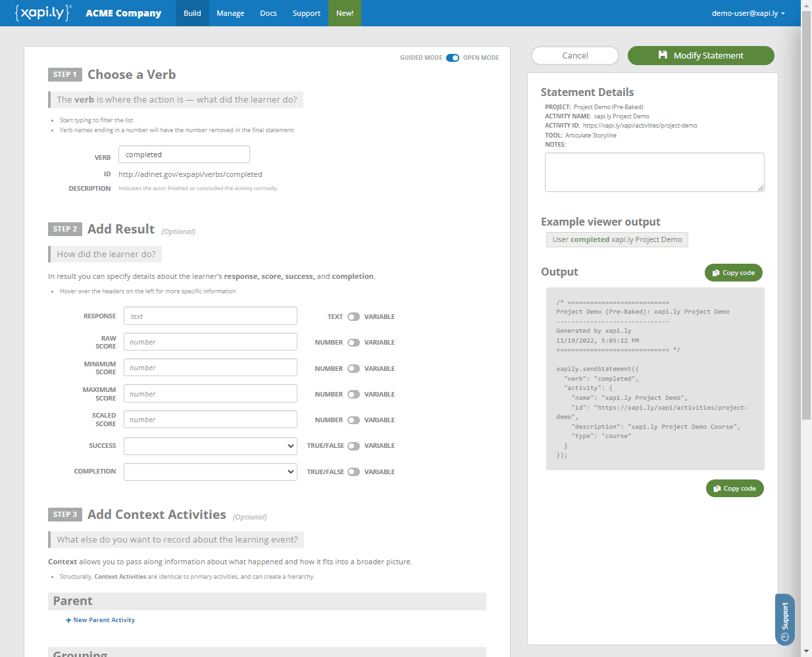
Task: Toggle Response between text and variable
Action: pos(353,317)
